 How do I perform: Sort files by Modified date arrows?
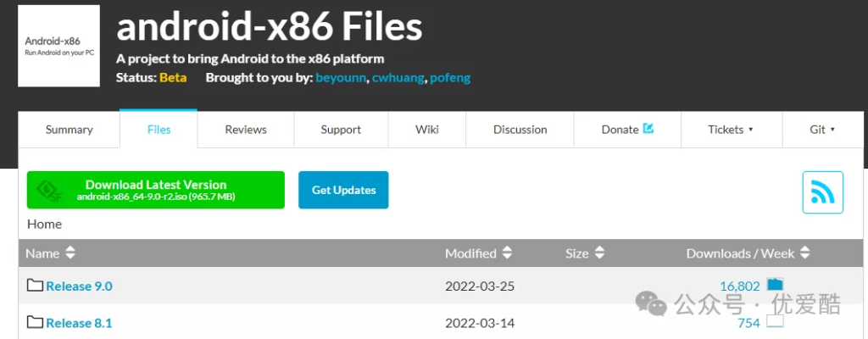pyautogui.click(x=507, y=253)
